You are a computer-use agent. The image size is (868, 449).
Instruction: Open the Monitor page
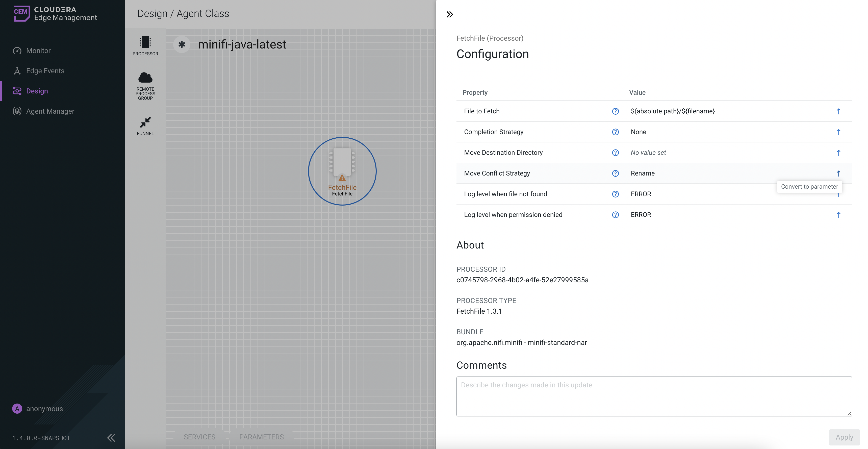click(38, 51)
